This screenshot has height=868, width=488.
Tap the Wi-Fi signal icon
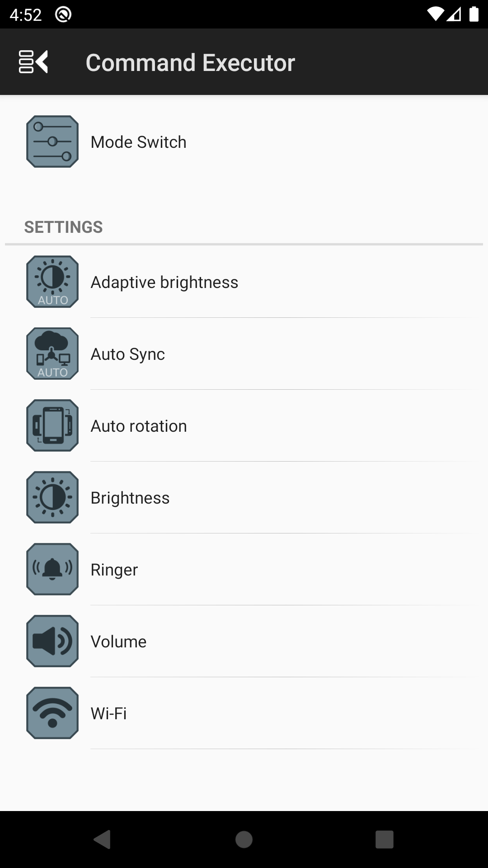52,713
